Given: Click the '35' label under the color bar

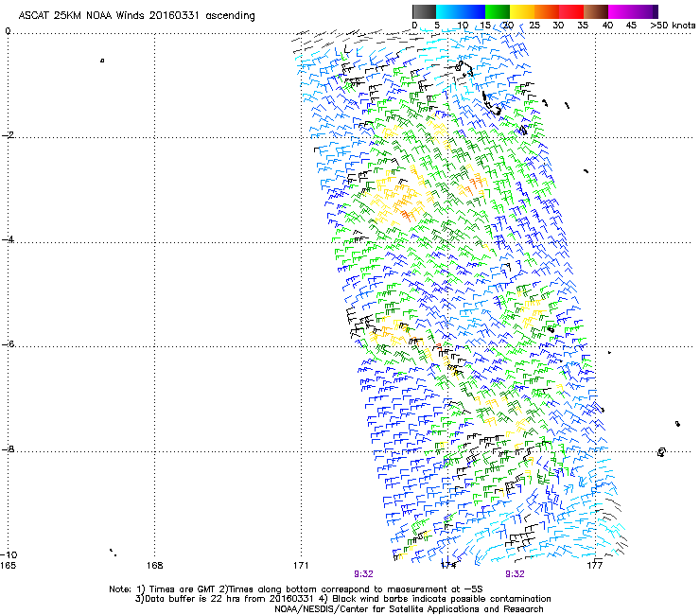Looking at the screenshot, I should 583,26.
